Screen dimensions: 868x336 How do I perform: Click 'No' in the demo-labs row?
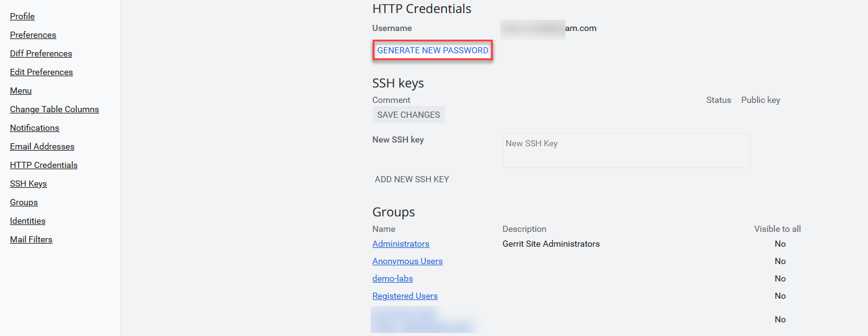coord(780,278)
